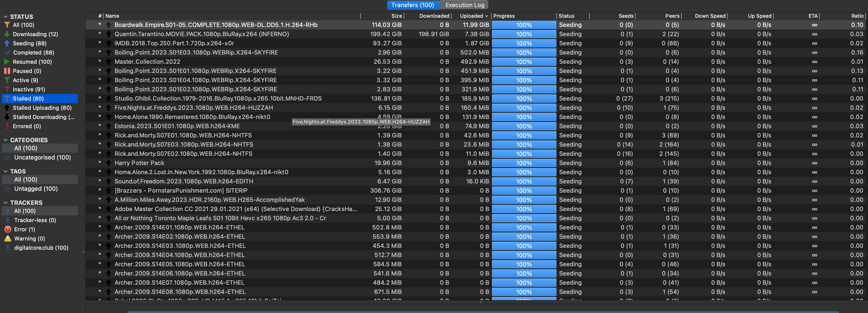This screenshot has width=868, height=313.
Task: Click the blue Seeding arrow icon
Action: click(x=7, y=43)
